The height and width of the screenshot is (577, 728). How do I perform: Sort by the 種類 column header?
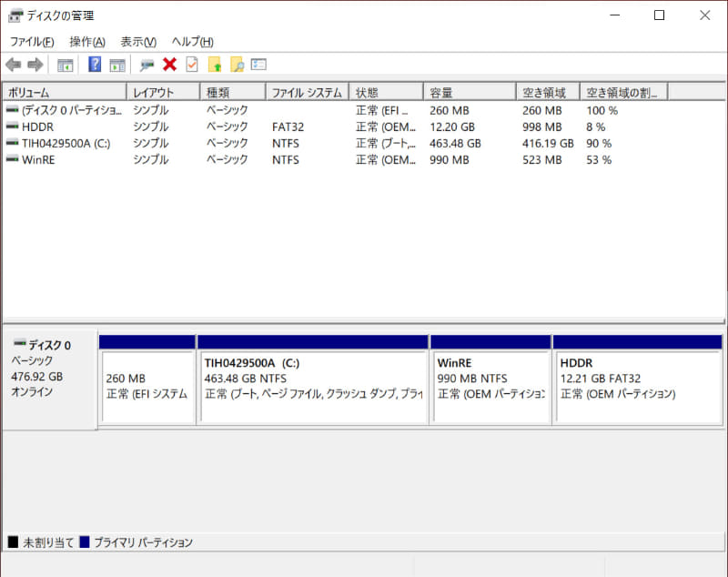click(x=233, y=93)
